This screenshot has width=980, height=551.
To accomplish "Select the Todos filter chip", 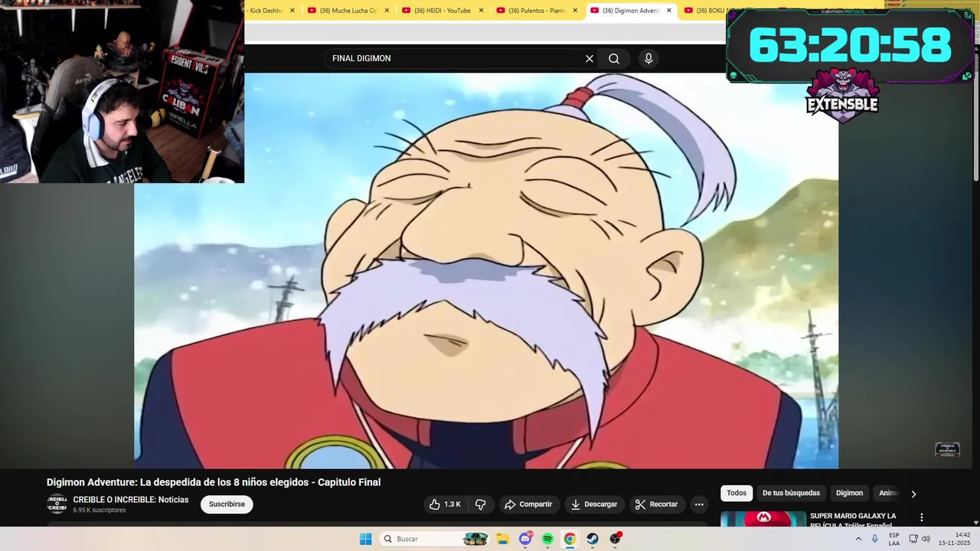I will tap(737, 494).
